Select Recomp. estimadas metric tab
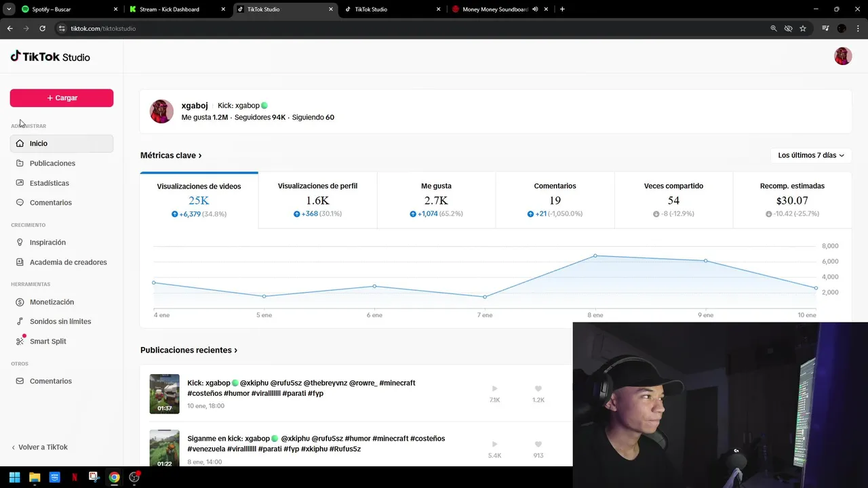The width and height of the screenshot is (868, 488). click(792, 200)
